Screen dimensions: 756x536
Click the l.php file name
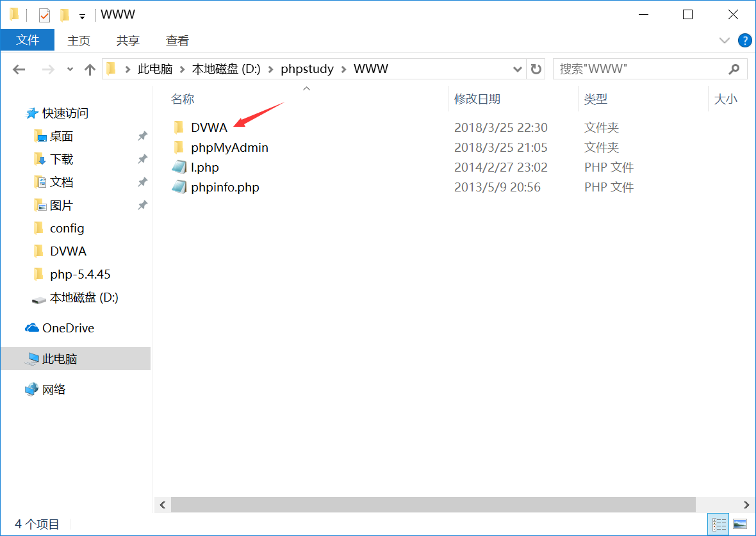coord(205,167)
